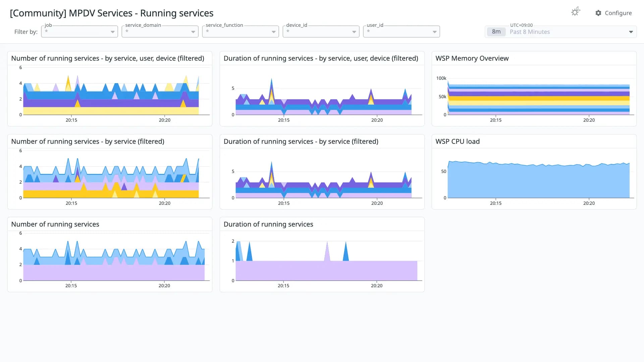The width and height of the screenshot is (644, 362).
Task: Click the Configure gear icon
Action: click(x=598, y=13)
